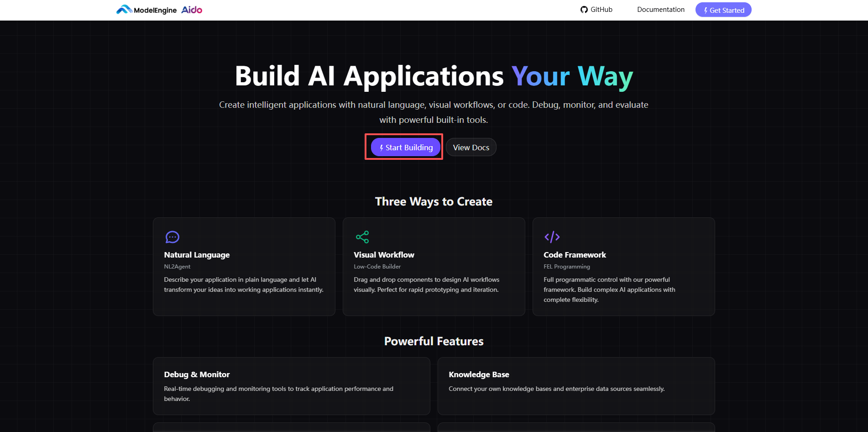Click the FEL Programming subtitle text
Image resolution: width=868 pixels, height=432 pixels.
coord(567,267)
